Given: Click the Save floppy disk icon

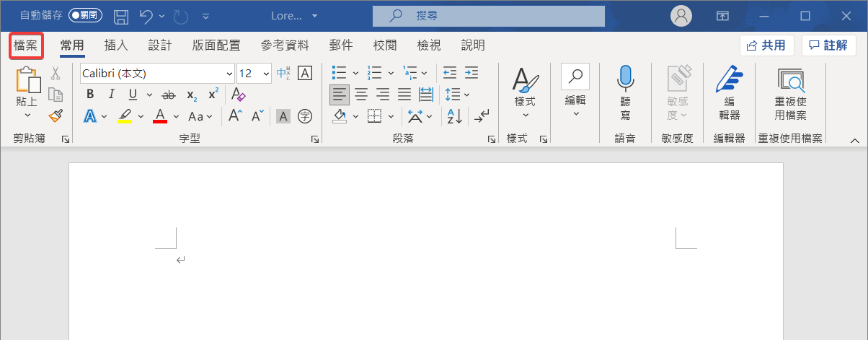Looking at the screenshot, I should pos(122,16).
